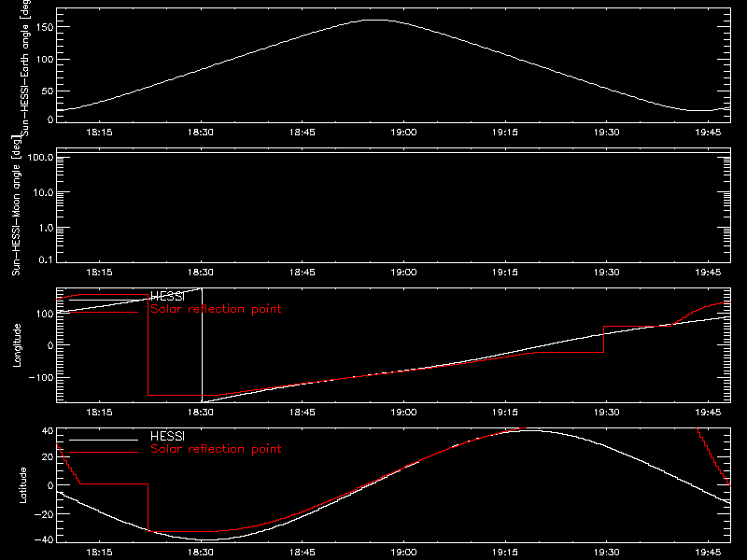The image size is (747, 560).
Task: Click the 0.1 tick label in Moon angle plot
Action: [x=46, y=259]
